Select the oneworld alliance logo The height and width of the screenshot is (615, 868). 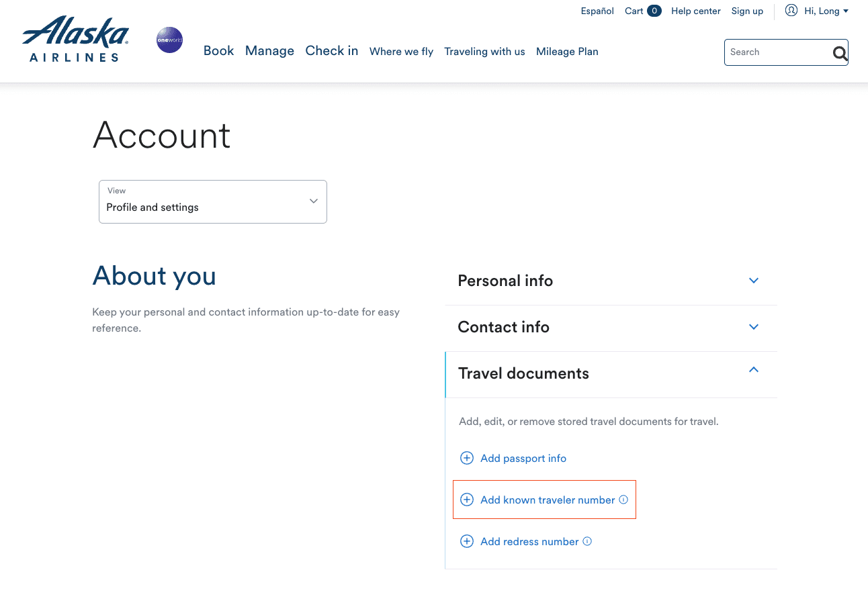click(169, 40)
